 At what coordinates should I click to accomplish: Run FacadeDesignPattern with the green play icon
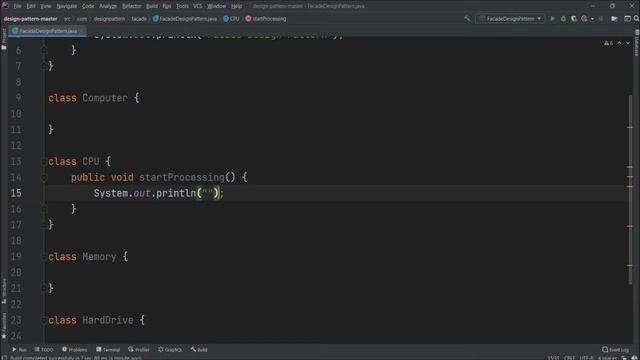tap(553, 19)
